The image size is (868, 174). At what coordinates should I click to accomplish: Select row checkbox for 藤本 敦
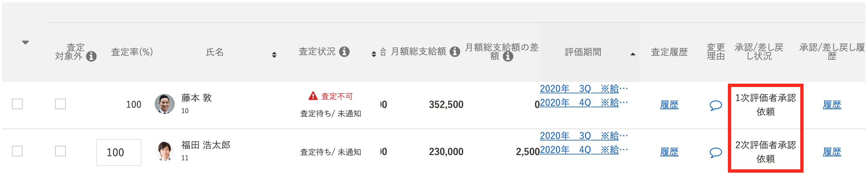tap(17, 104)
